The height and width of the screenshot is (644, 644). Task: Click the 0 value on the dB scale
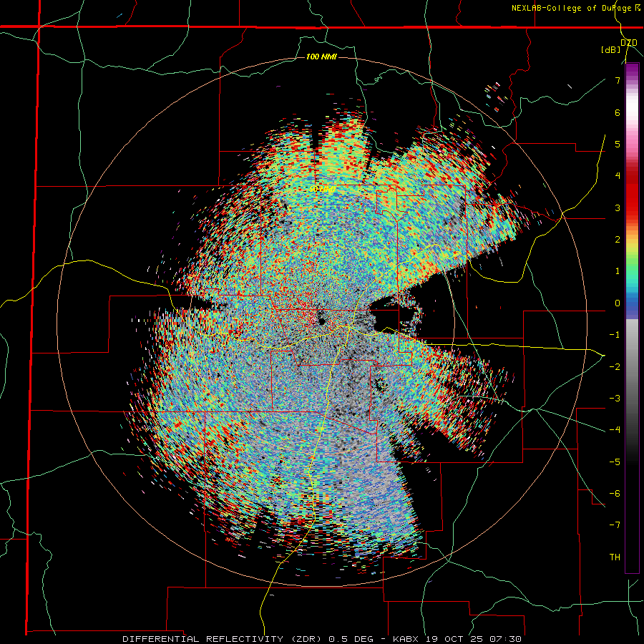(x=618, y=303)
